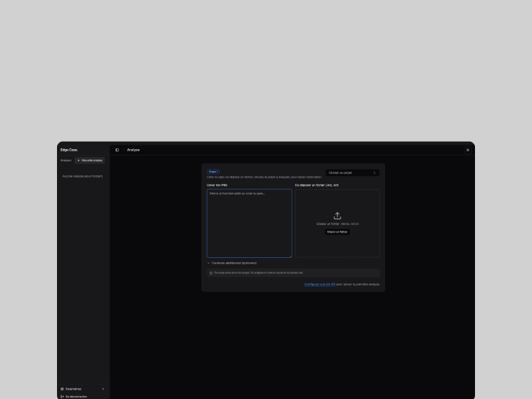
Task: Click the Nouvelle analyse button text
Action: tap(92, 160)
